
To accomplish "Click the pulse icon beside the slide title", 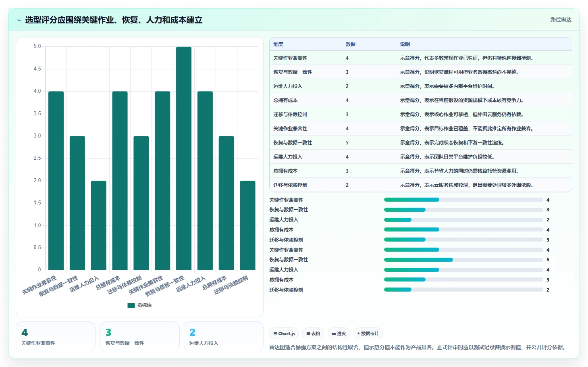I will point(19,20).
